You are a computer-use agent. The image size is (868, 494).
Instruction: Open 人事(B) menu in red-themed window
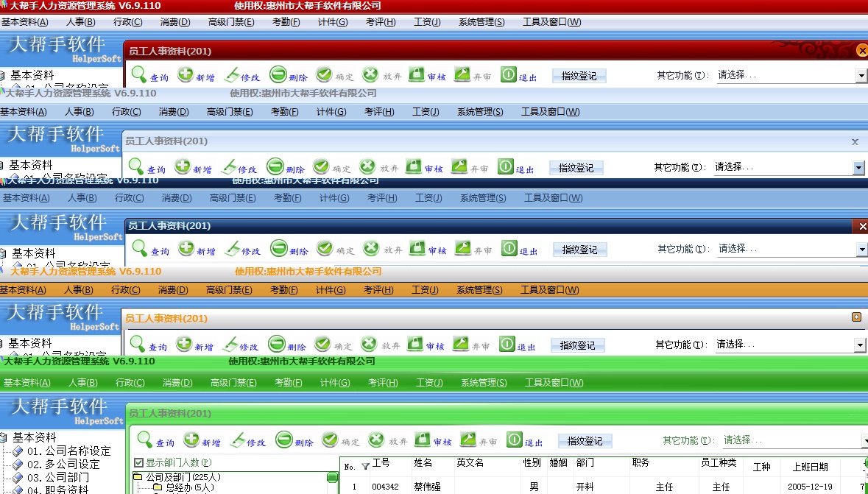81,22
